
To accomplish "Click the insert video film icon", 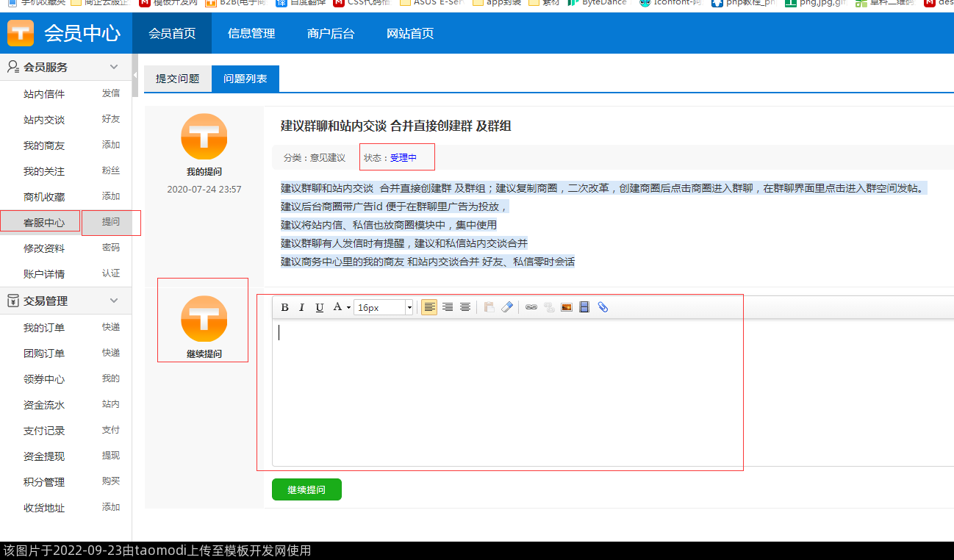I will point(584,307).
